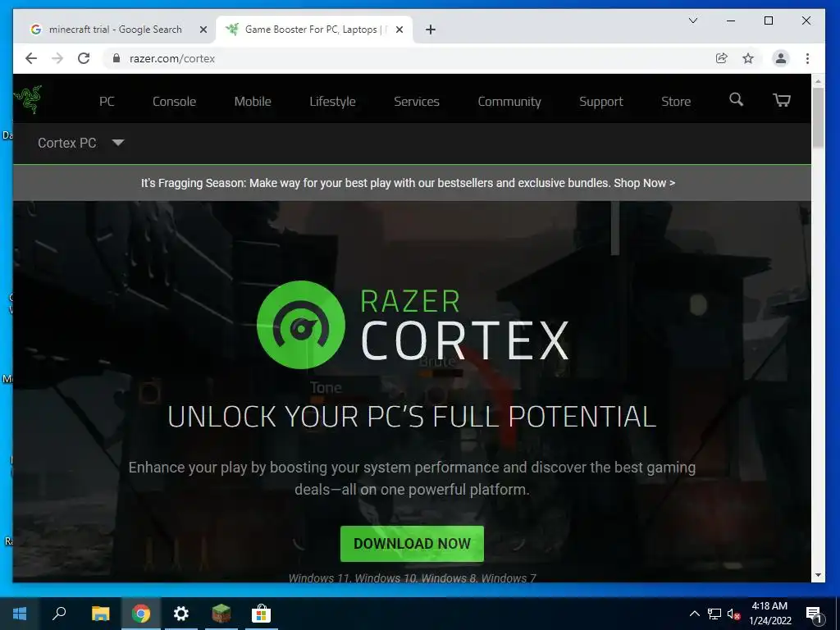The height and width of the screenshot is (630, 840).
Task: Click the network tray icon
Action: tap(714, 614)
